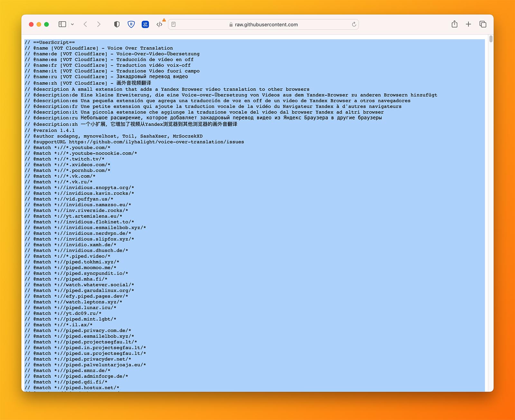Open the blue translation extension
The height and width of the screenshot is (420, 515).
tap(145, 24)
